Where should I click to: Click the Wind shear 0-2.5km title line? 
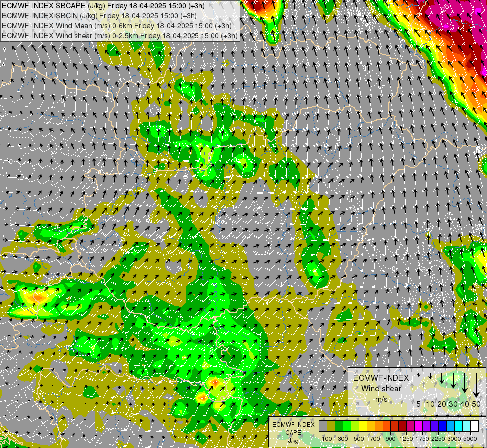point(120,36)
